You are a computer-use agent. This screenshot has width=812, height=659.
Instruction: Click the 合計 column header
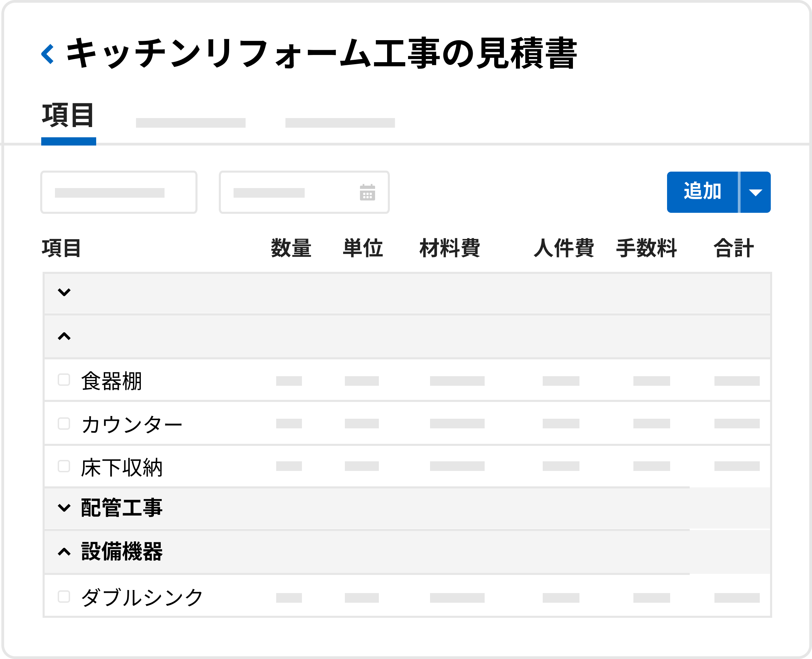point(733,248)
